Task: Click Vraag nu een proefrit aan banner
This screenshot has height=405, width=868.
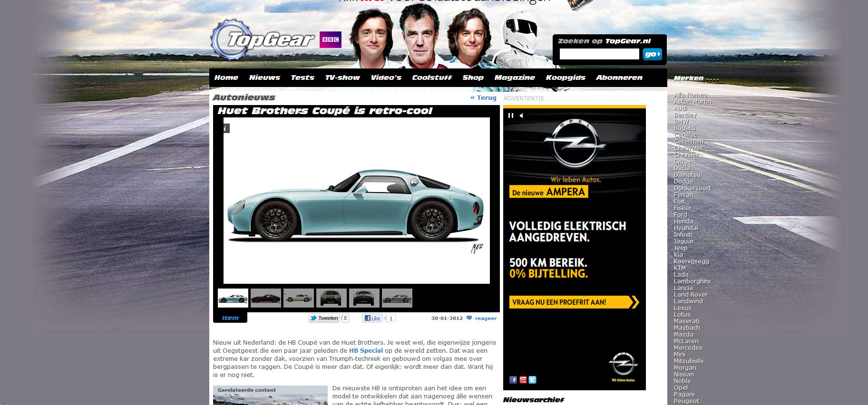Action: coord(574,302)
